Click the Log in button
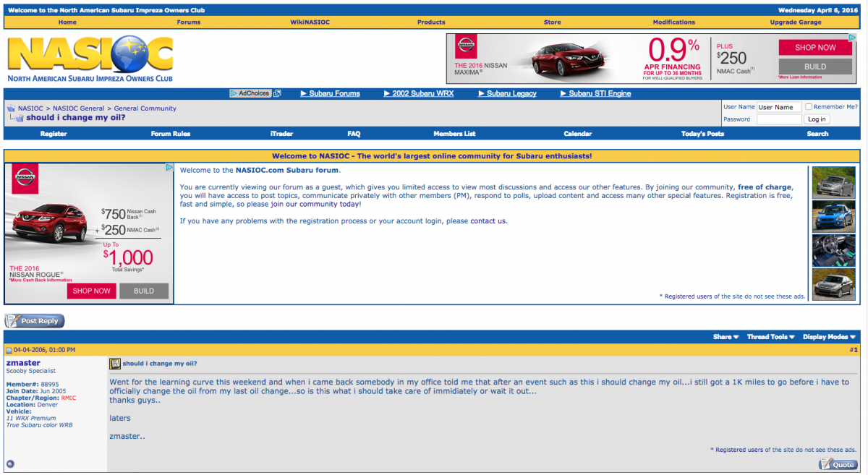 [x=816, y=119]
